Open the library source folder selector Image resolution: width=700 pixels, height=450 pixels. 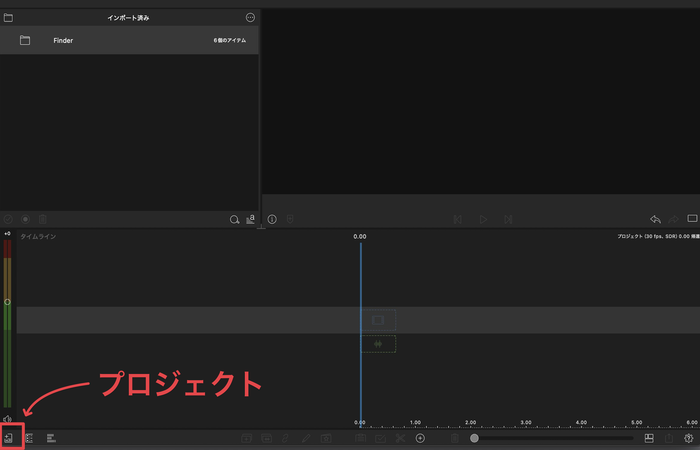(x=8, y=17)
